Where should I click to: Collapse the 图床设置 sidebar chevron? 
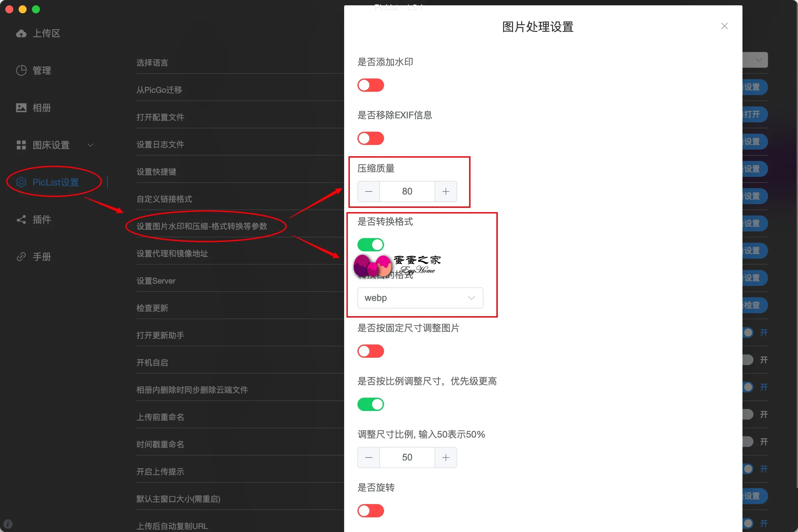pyautogui.click(x=90, y=145)
